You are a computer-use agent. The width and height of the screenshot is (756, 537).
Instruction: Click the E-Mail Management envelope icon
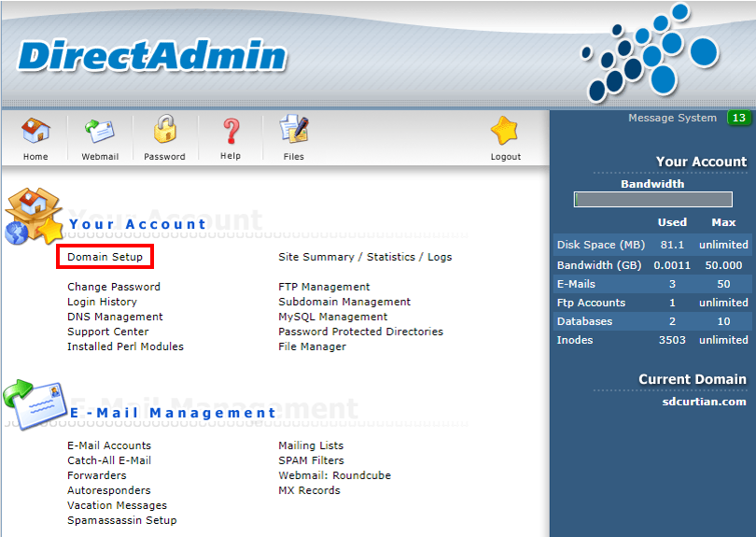[35, 404]
